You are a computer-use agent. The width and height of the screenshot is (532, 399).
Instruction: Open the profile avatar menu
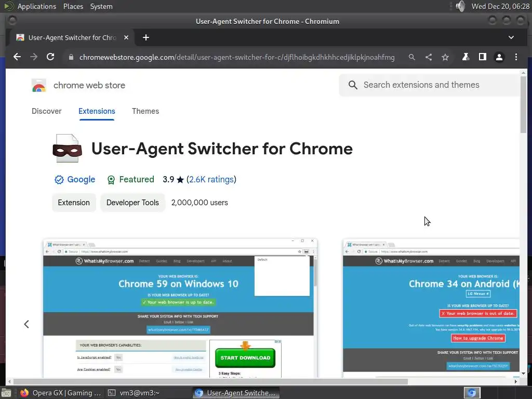point(499,57)
